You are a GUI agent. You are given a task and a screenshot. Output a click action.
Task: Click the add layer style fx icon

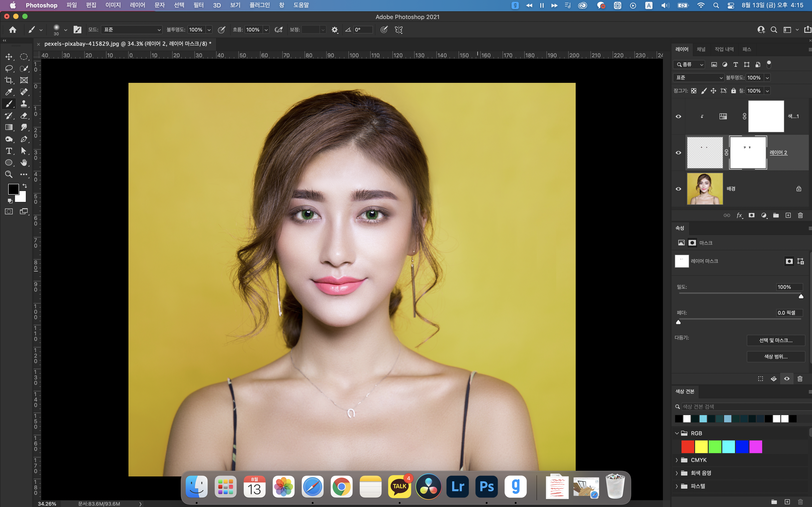[739, 215]
